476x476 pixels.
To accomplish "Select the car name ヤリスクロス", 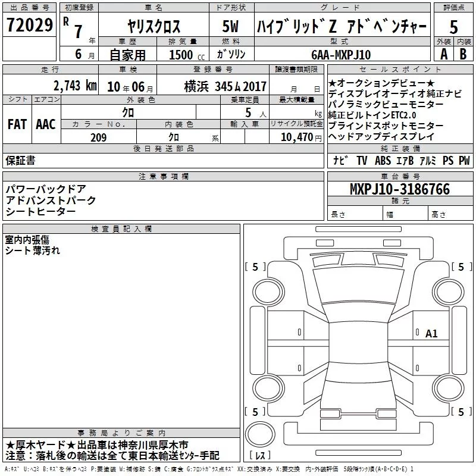I will tap(154, 26).
